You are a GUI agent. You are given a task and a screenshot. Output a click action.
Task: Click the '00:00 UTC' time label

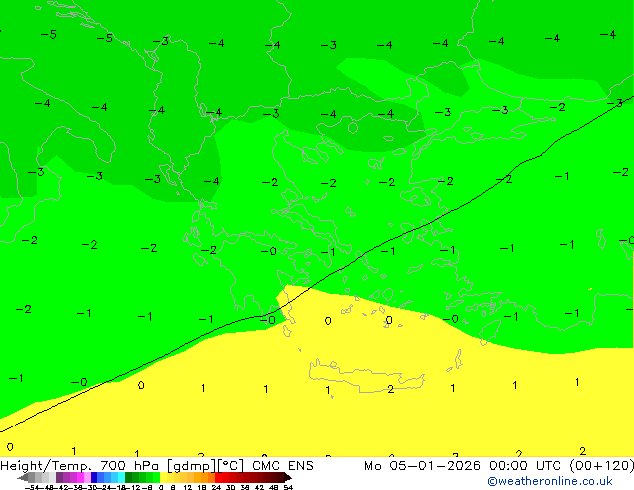coord(524,466)
